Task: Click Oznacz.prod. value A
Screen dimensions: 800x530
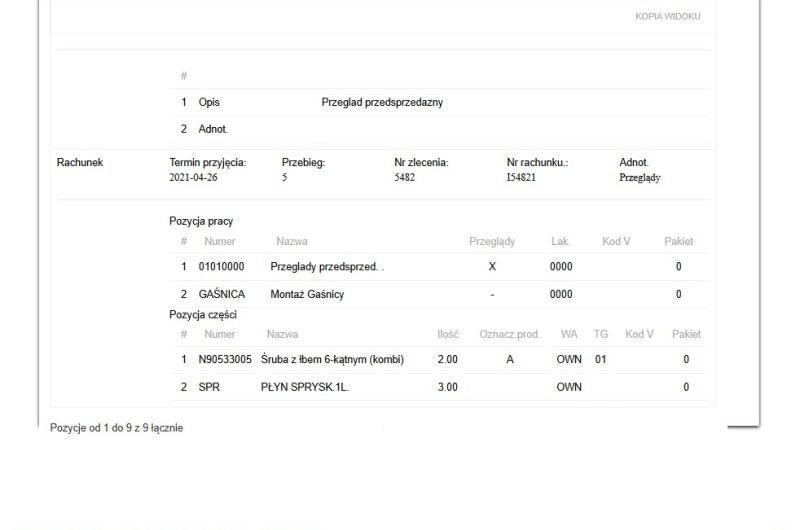Action: pos(509,360)
